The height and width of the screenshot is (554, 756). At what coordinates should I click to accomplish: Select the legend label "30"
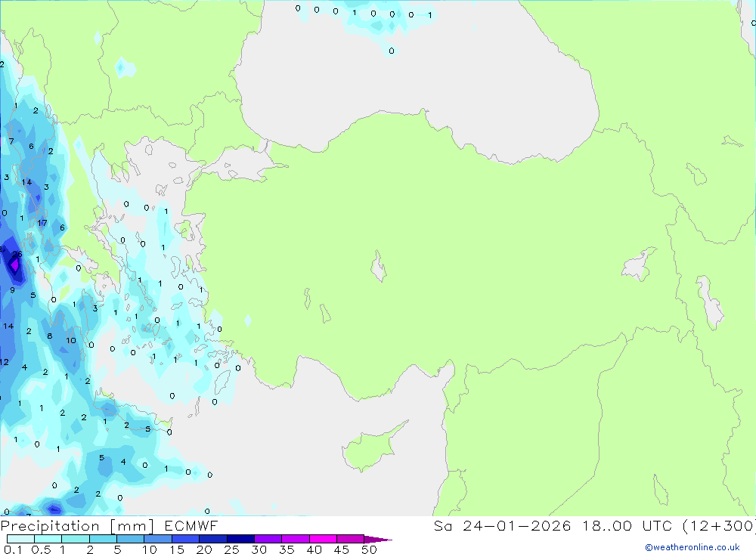[x=259, y=549]
